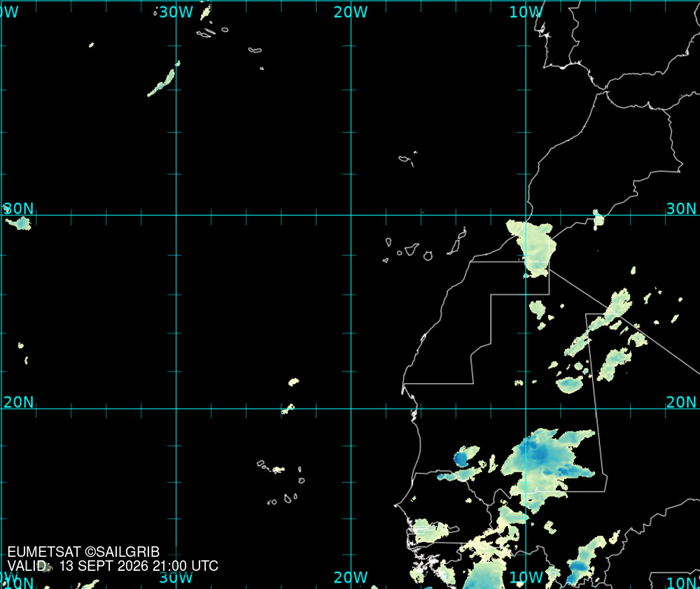Image resolution: width=700 pixels, height=589 pixels.
Task: Click the VALID 13 SEPT 2026 timestamp
Action: point(113,566)
